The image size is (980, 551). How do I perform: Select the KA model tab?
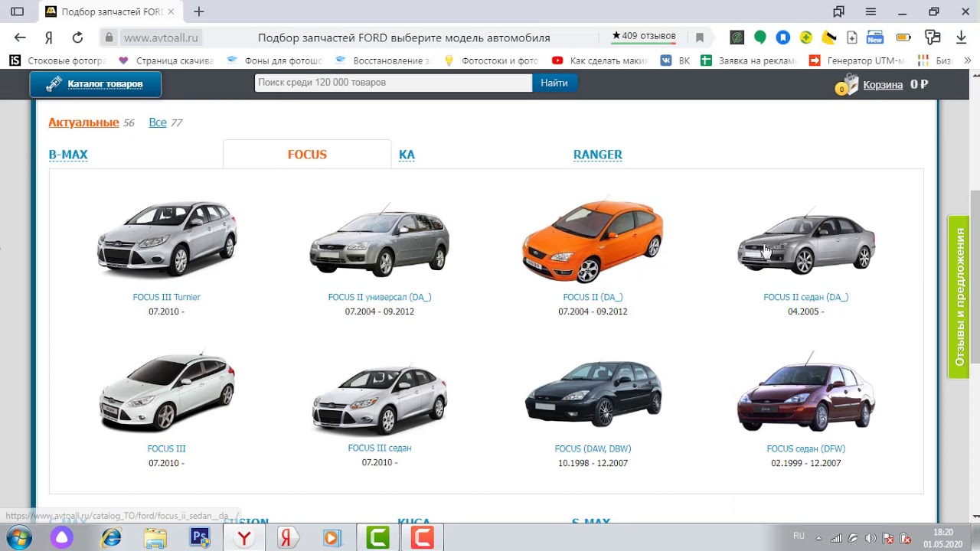click(407, 155)
